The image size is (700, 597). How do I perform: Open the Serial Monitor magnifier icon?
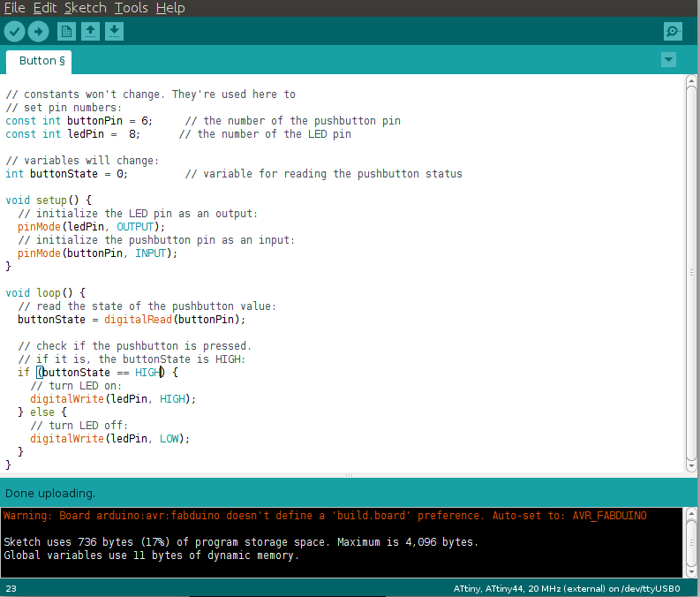coord(673,32)
